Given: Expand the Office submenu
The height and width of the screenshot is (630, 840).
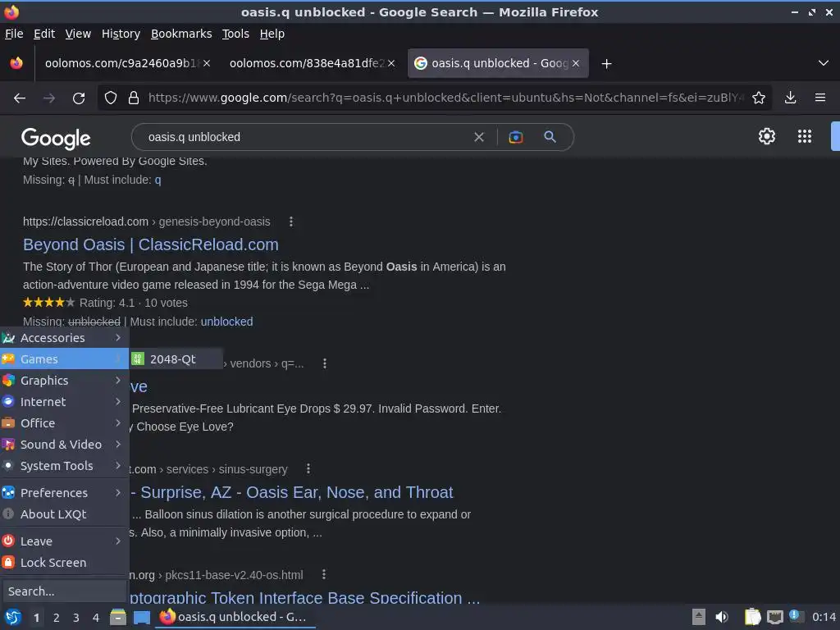Looking at the screenshot, I should (x=64, y=423).
